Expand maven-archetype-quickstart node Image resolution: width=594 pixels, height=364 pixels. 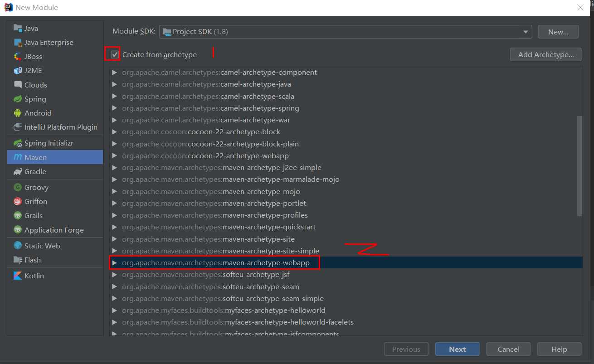(x=115, y=227)
